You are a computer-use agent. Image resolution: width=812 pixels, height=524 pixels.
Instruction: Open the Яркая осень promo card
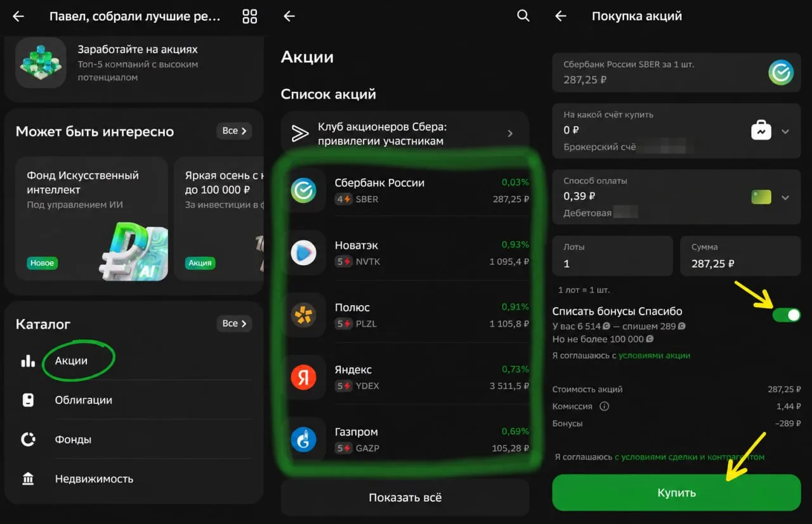coord(219,219)
